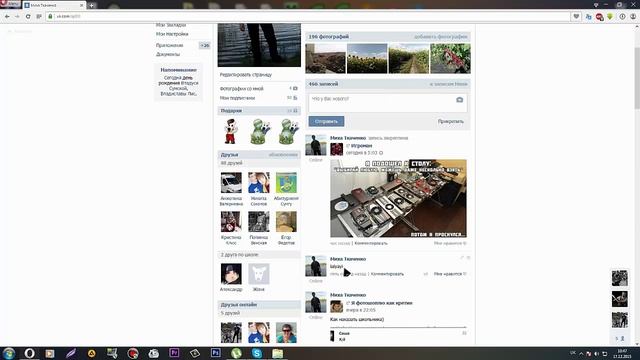Click добавить фотографии link
This screenshot has height=360, width=640.
[x=440, y=37]
